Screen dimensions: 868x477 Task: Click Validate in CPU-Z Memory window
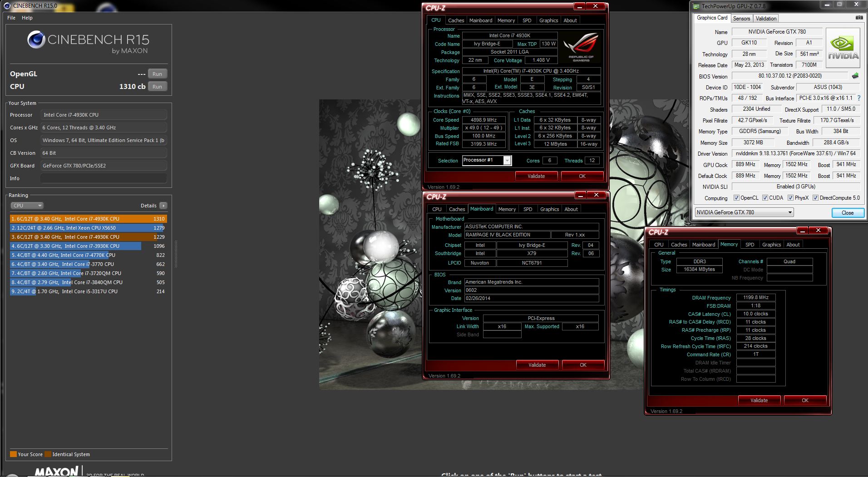point(759,400)
